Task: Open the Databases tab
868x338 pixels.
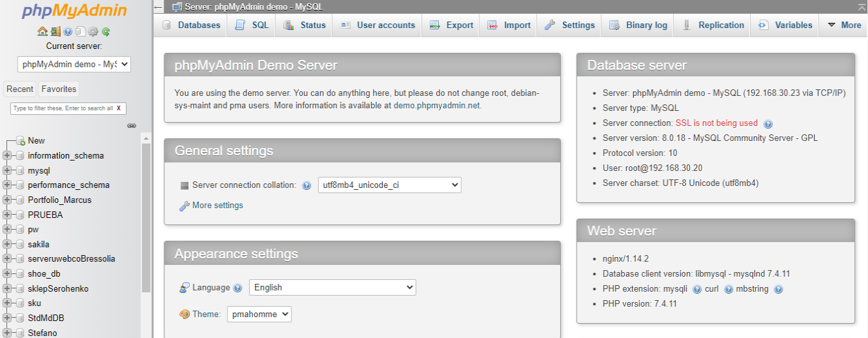Action: click(191, 25)
